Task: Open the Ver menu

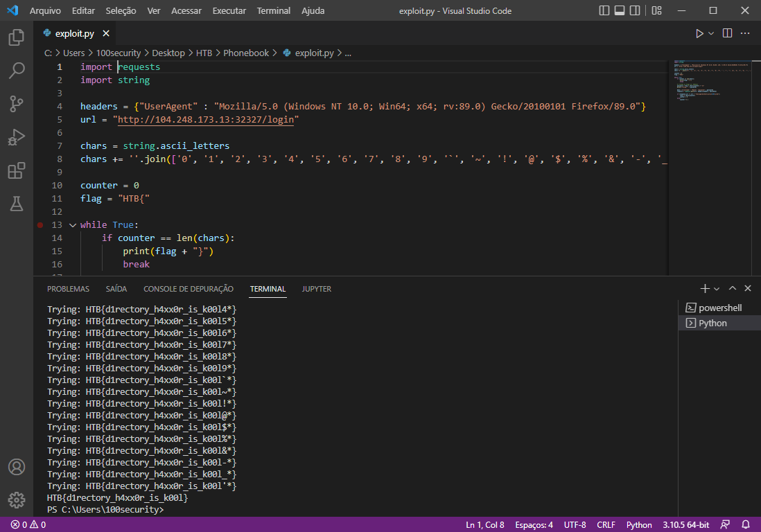Action: 154,10
